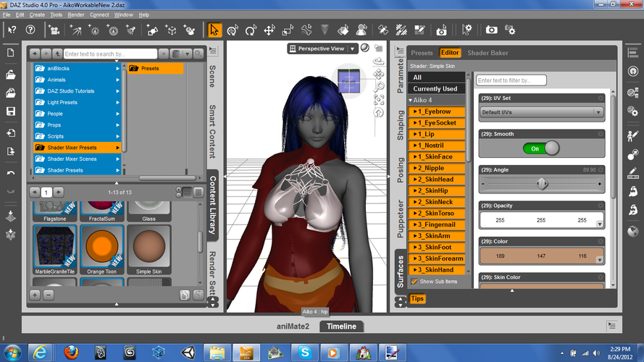The width and height of the screenshot is (644, 362).
Task: Open the Default UVs dropdown
Action: (x=541, y=112)
